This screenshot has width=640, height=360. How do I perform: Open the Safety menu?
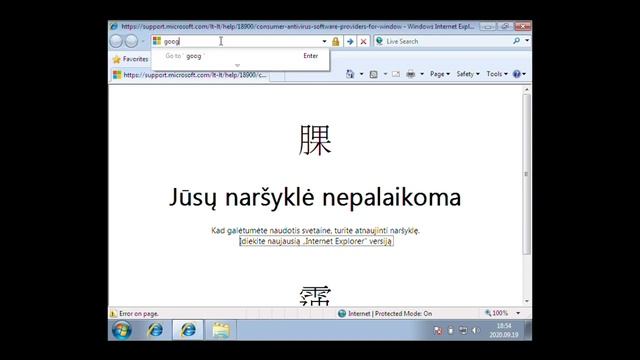[468, 74]
